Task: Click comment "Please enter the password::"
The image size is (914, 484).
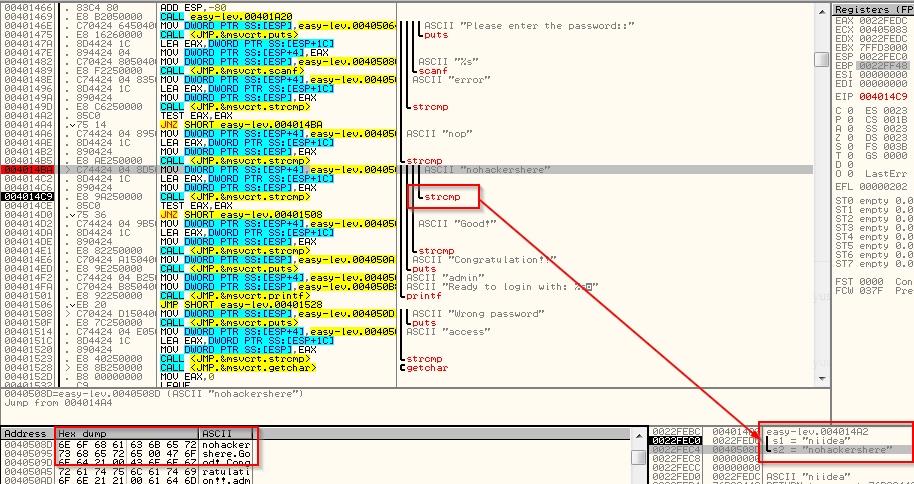Action: (529, 26)
